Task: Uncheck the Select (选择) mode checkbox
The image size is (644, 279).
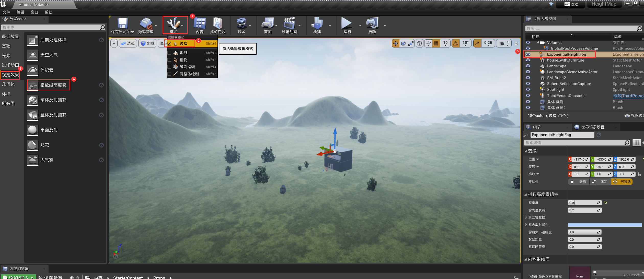Action: point(169,44)
